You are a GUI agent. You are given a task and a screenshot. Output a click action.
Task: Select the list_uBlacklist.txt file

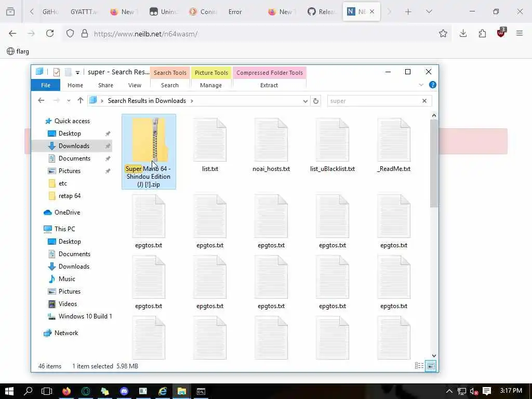[332, 145]
